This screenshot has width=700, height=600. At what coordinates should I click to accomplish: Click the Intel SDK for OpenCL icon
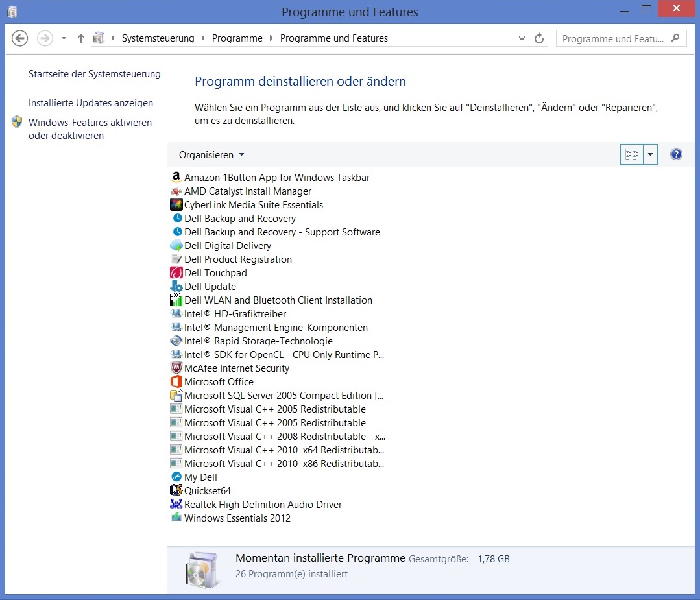[176, 354]
